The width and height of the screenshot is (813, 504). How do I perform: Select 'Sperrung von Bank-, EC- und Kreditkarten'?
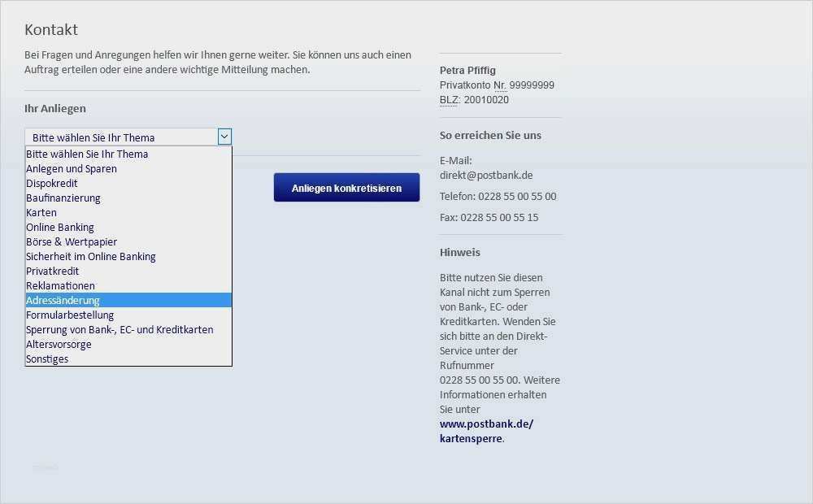120,329
